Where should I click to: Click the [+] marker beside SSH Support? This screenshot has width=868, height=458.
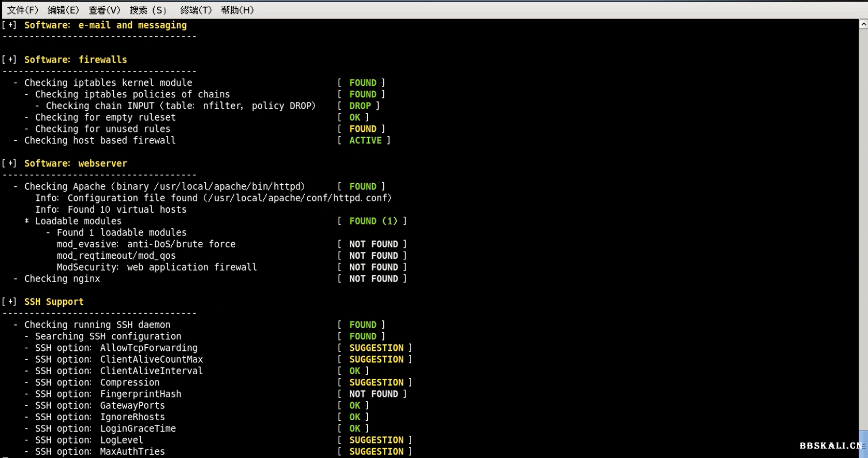pos(9,301)
